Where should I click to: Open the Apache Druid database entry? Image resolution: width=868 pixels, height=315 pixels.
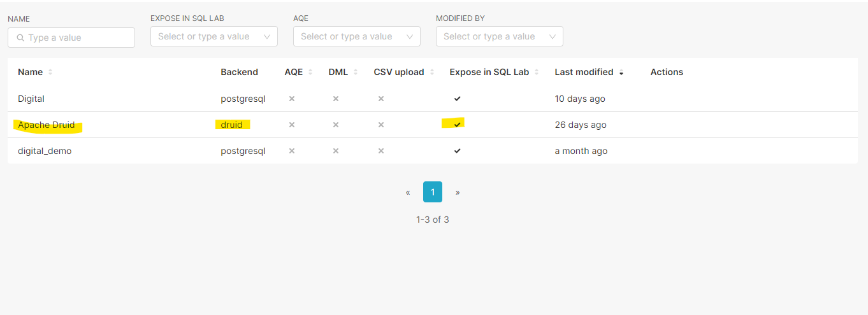46,125
